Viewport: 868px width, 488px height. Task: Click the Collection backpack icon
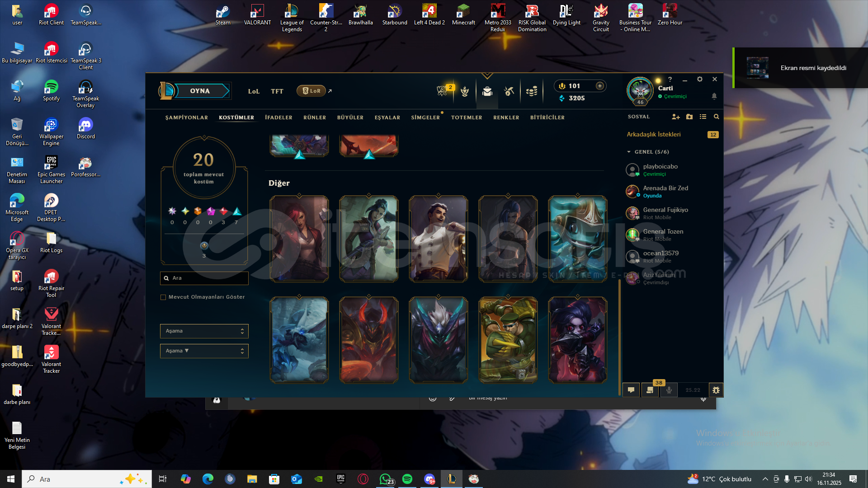click(487, 91)
